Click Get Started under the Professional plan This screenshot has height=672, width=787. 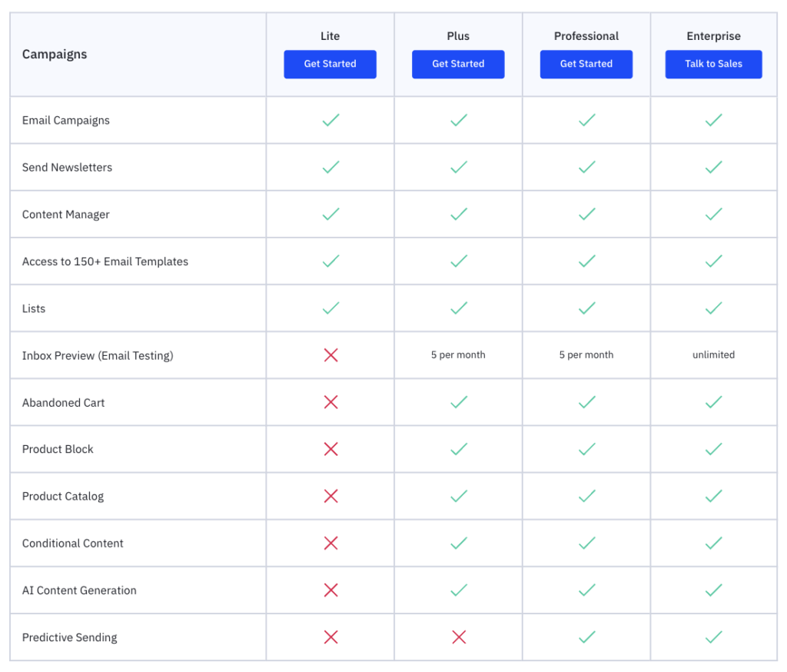[586, 65]
